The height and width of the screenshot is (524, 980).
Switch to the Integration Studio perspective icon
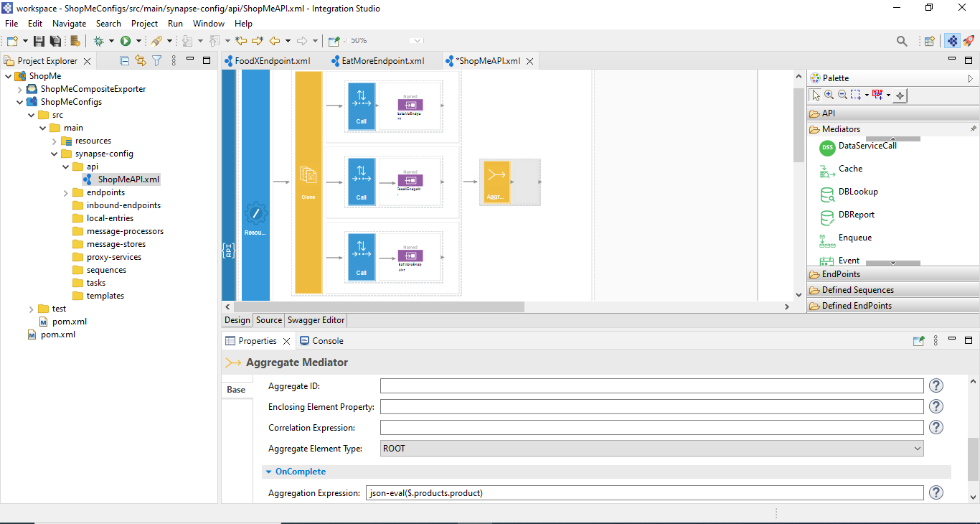pos(953,42)
